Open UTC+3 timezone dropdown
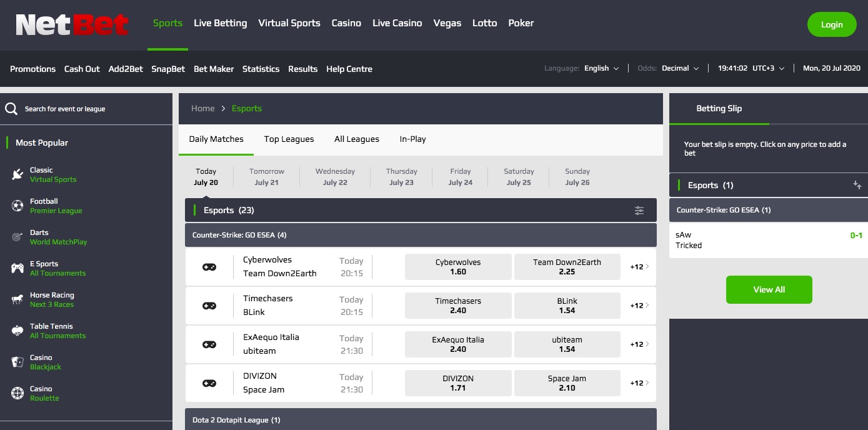868x430 pixels. pyautogui.click(x=769, y=68)
